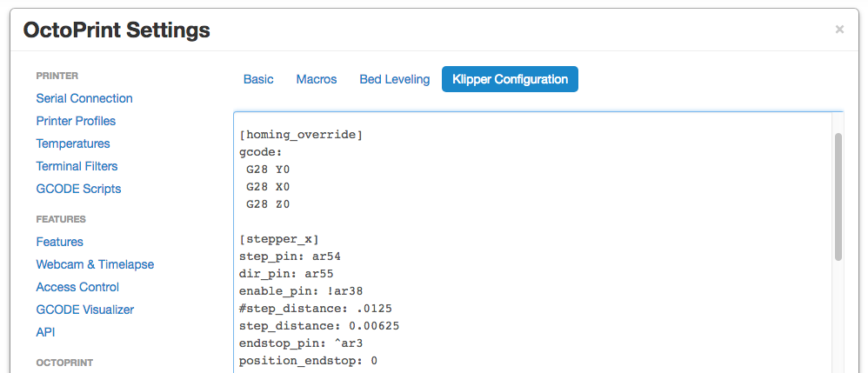Click the 'G28 X0' line
Screen dimensions: 868x373
[x=268, y=186]
